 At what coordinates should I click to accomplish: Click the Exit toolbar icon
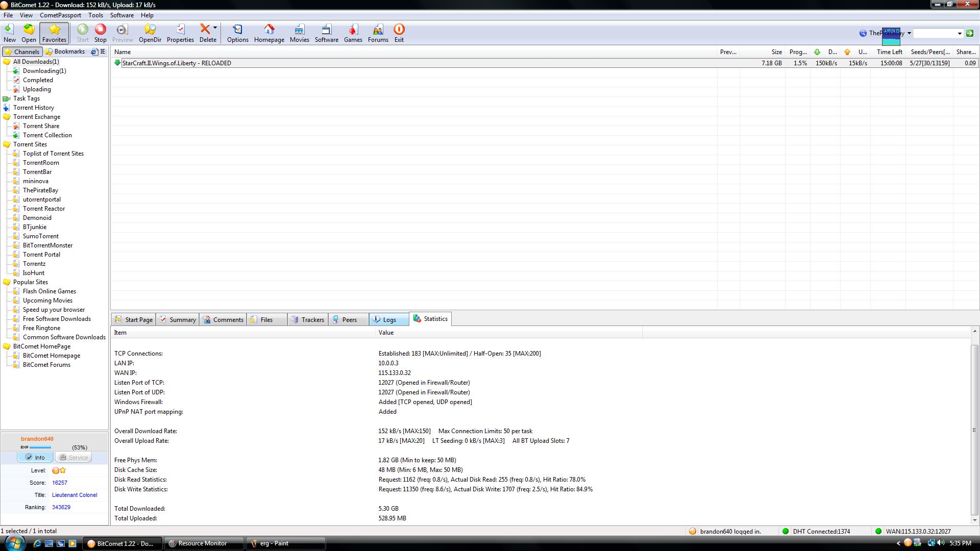pyautogui.click(x=399, y=33)
